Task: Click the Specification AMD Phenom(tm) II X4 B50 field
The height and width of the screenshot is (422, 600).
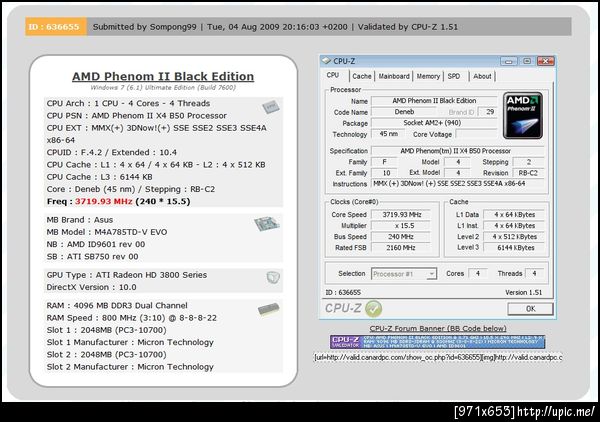Action: (457, 151)
